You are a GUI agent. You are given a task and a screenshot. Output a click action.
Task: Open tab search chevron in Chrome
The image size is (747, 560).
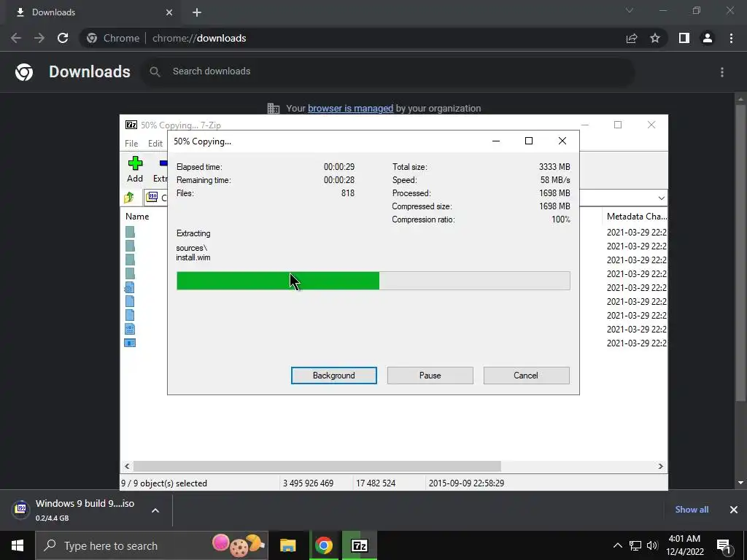630,10
